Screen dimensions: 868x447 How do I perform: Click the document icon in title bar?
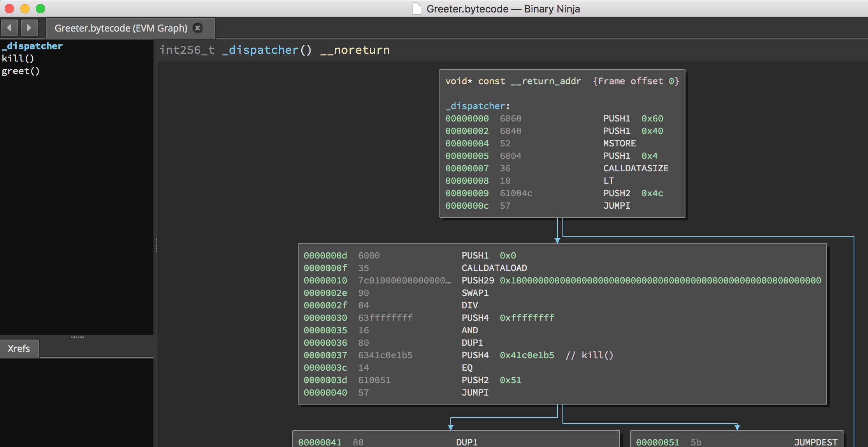point(417,9)
